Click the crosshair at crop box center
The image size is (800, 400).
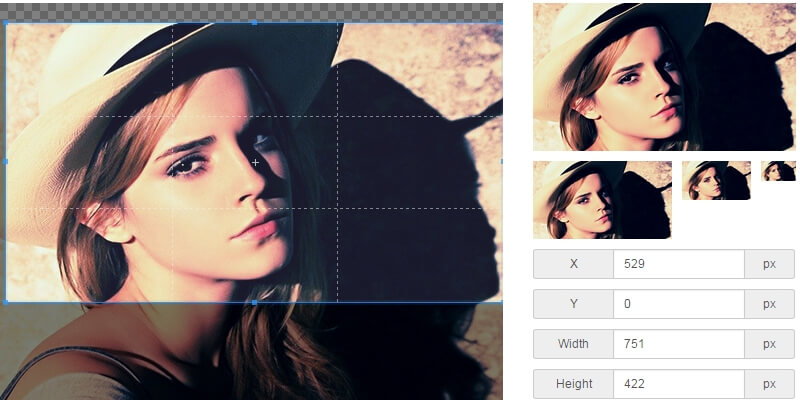pos(255,162)
